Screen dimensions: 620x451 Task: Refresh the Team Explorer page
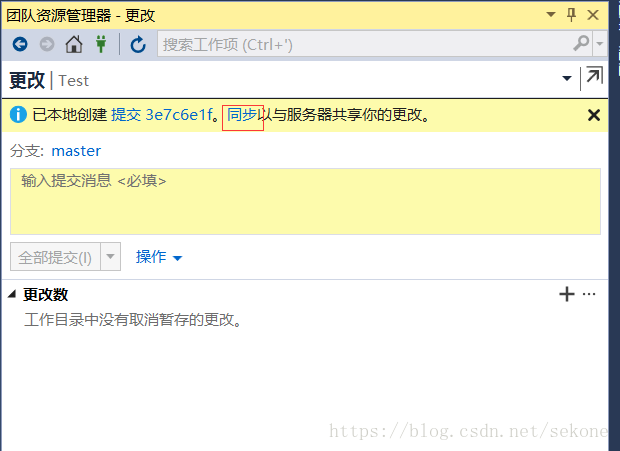(138, 44)
